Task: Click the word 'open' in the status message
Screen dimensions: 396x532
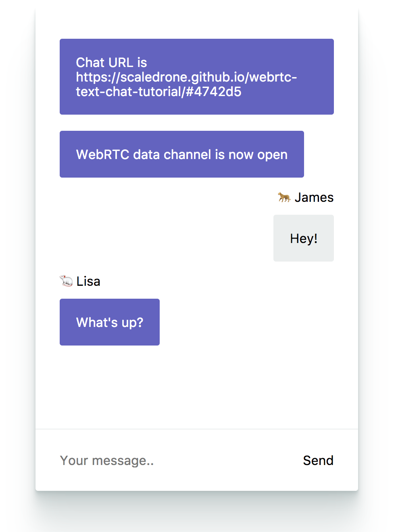Action: 273,155
